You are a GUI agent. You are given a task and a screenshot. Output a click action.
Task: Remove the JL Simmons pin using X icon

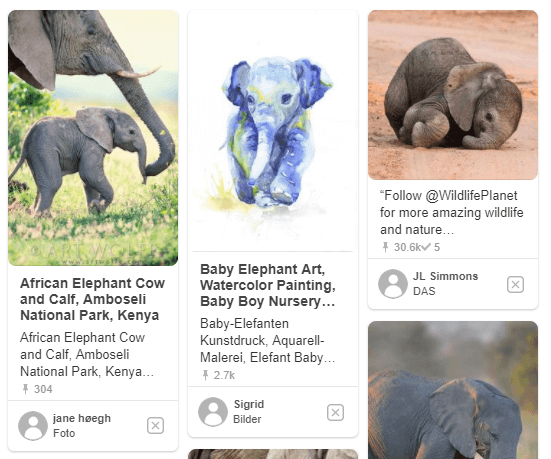[x=515, y=284]
